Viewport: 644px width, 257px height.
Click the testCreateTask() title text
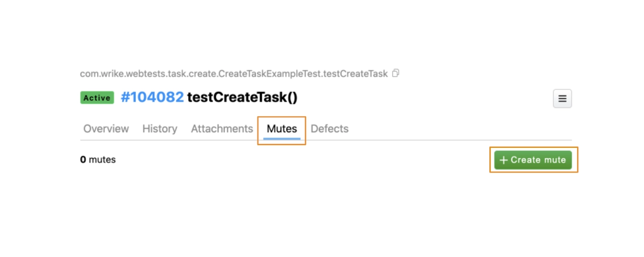point(242,98)
